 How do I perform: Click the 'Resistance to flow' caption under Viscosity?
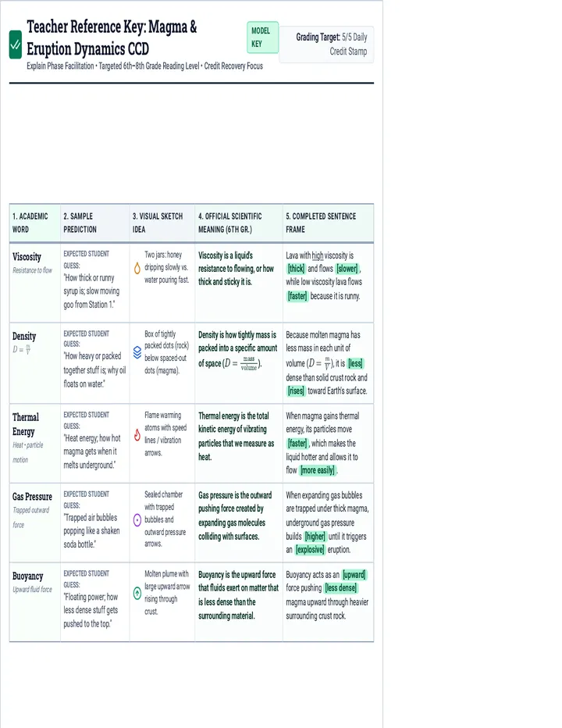[32, 270]
